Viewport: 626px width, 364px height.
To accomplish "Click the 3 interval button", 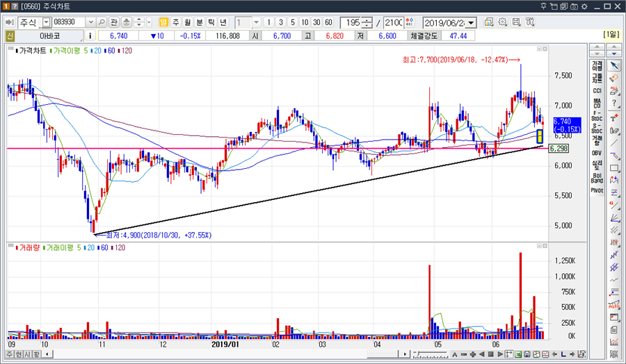I will 281,22.
